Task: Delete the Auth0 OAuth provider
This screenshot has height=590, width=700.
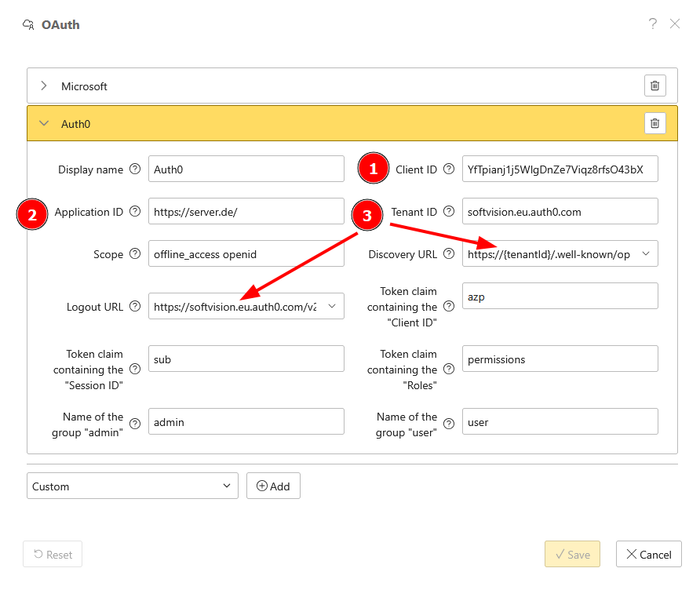Action: click(x=655, y=123)
